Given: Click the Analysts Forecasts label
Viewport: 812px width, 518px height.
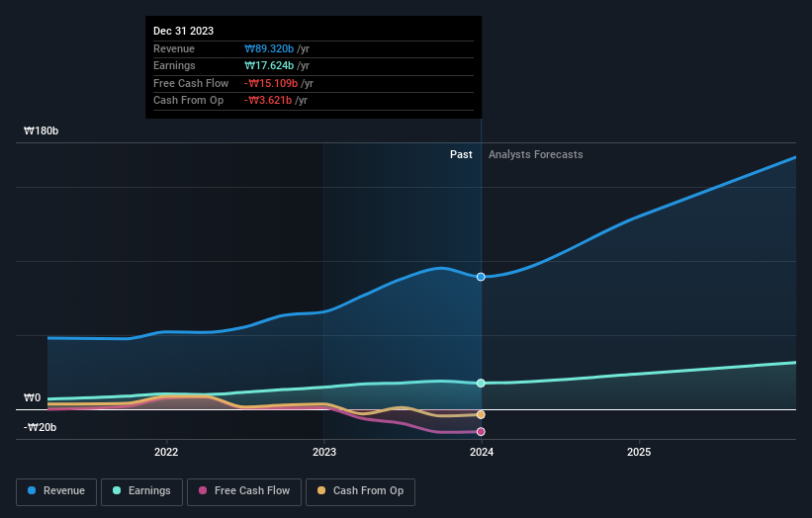Looking at the screenshot, I should click(x=535, y=154).
